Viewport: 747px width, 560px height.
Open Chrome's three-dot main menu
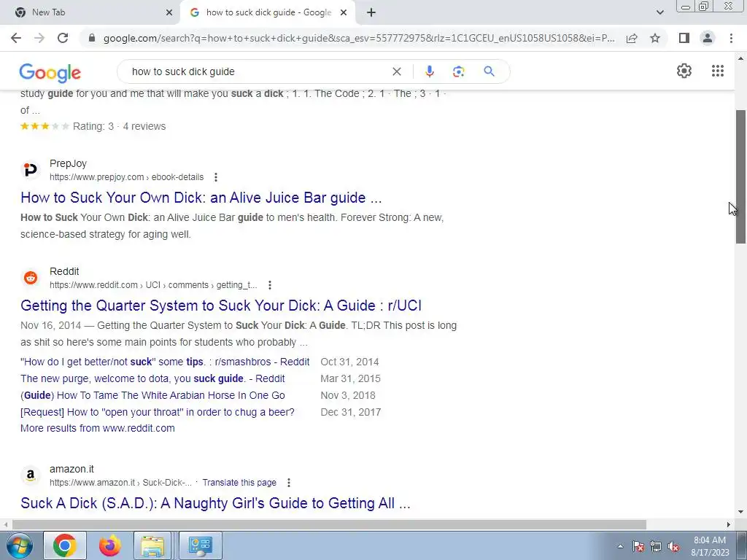731,38
